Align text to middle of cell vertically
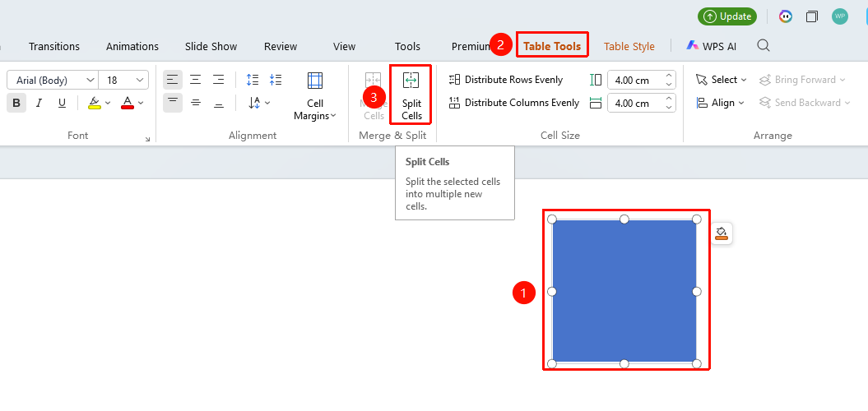The height and width of the screenshot is (411, 868). pyautogui.click(x=196, y=102)
